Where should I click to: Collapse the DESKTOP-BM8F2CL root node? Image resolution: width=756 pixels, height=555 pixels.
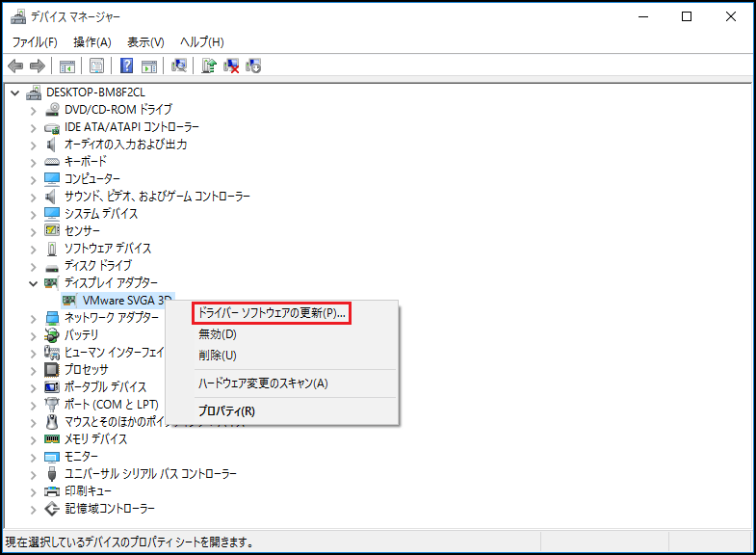click(15, 92)
